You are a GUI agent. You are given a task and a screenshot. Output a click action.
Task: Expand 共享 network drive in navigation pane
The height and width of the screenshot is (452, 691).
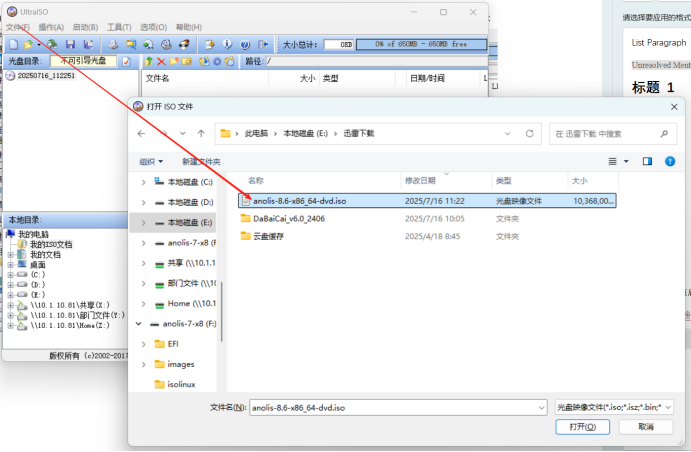click(x=143, y=263)
